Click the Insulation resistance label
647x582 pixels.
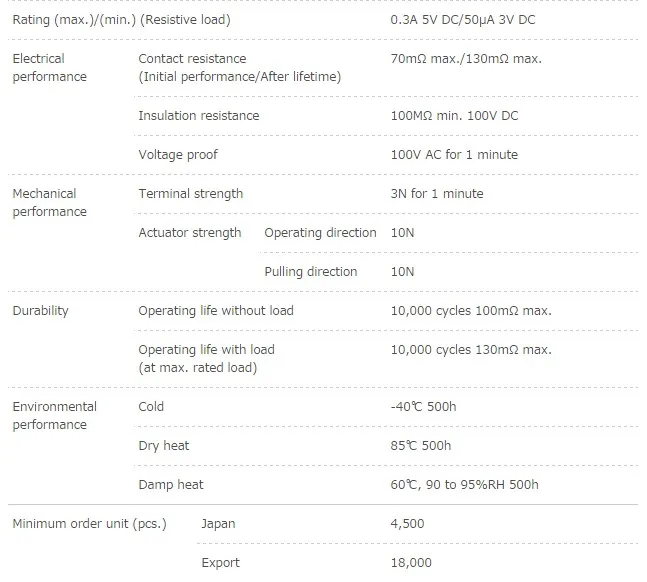199,116
